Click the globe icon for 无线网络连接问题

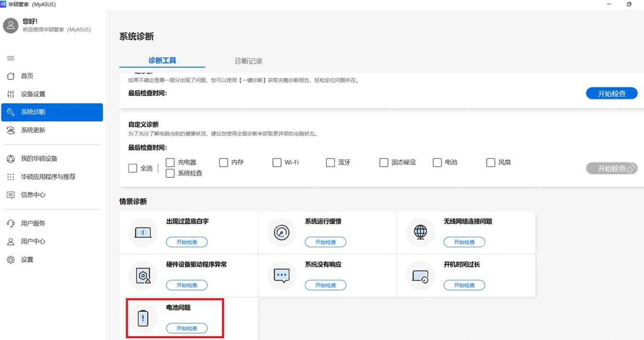click(420, 233)
